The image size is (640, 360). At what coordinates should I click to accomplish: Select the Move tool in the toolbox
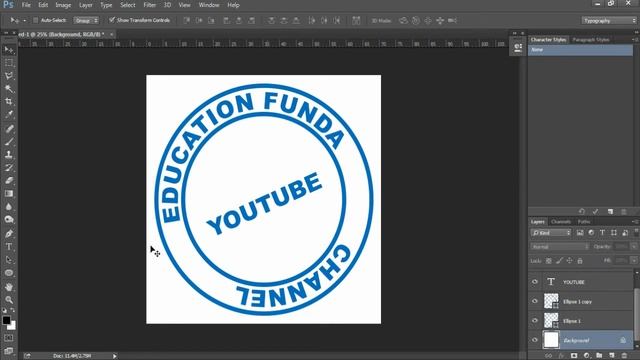click(9, 50)
